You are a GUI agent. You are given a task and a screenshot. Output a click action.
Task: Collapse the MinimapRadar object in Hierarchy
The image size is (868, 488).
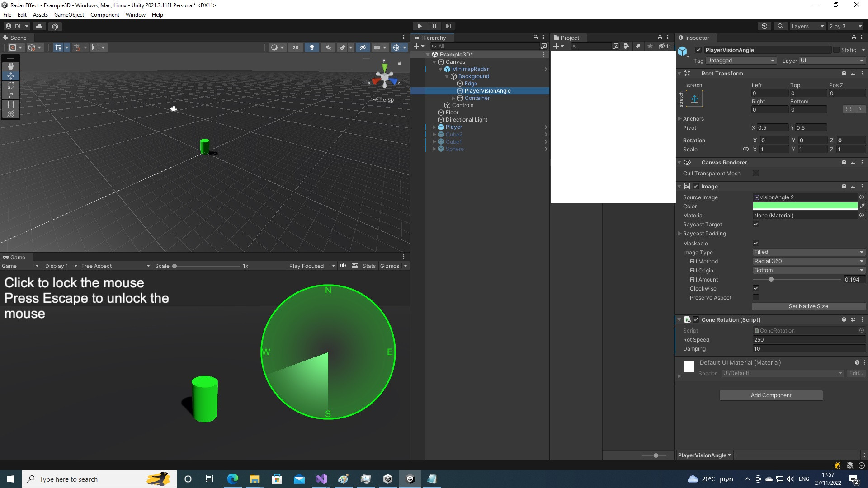click(x=440, y=69)
